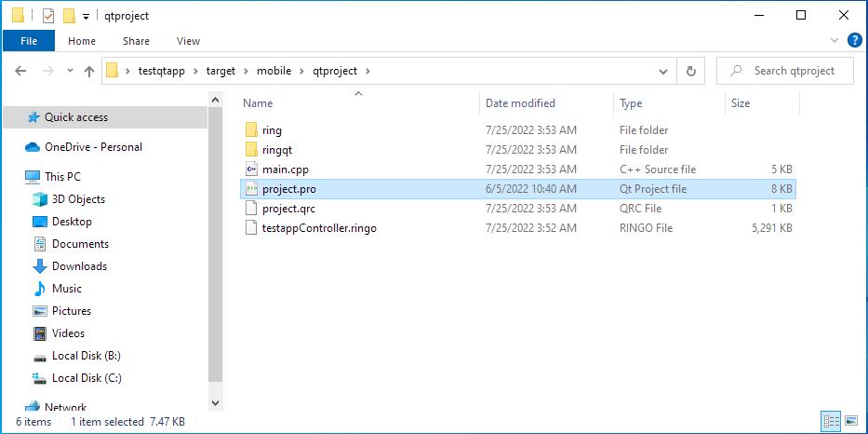Open the Customize Quick Access Toolbar dropdown
The image size is (868, 434).
click(x=86, y=16)
